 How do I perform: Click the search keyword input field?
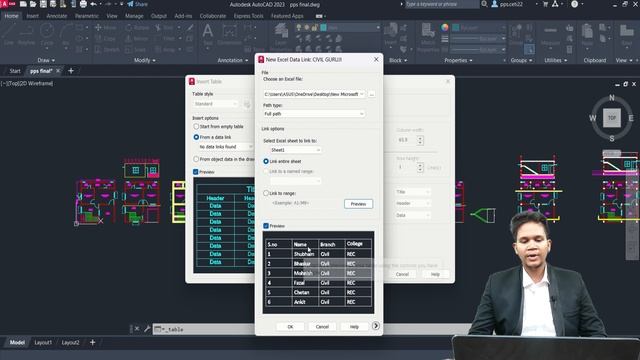[x=442, y=4]
